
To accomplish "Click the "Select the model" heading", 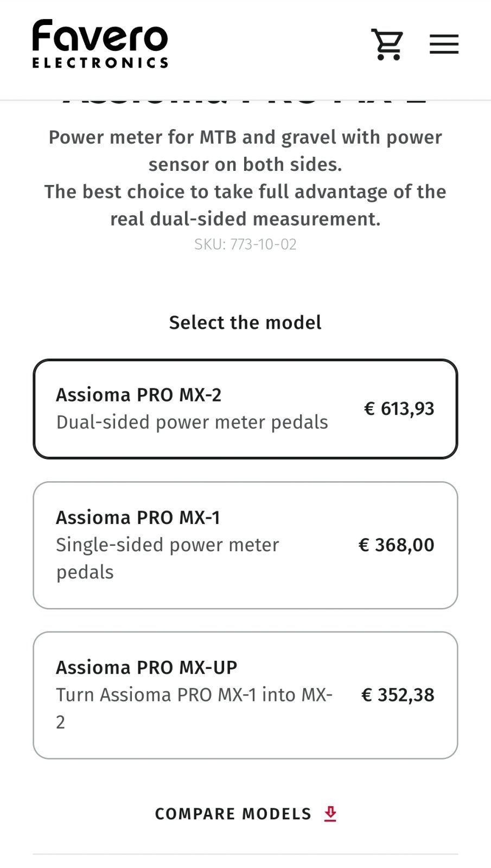I will pyautogui.click(x=245, y=322).
